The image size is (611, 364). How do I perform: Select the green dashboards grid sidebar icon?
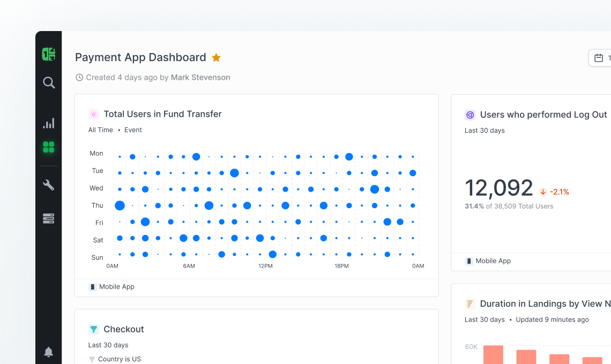tap(49, 147)
